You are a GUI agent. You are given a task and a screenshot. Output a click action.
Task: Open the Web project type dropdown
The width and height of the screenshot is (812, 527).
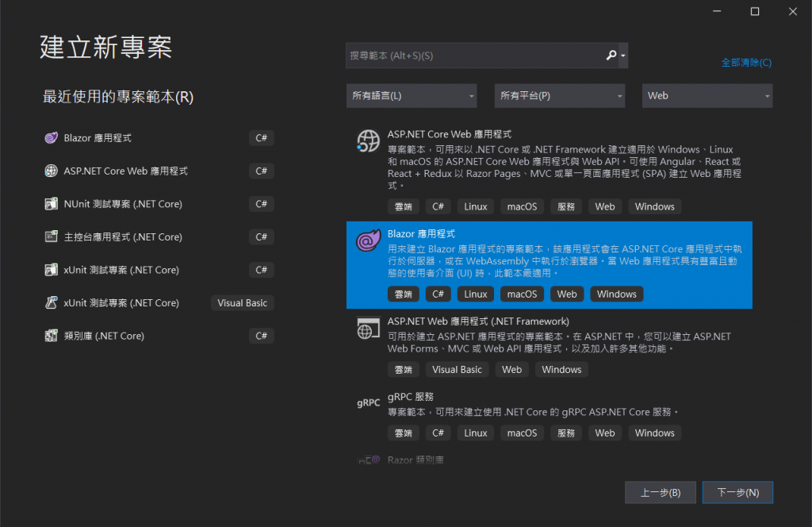(707, 96)
